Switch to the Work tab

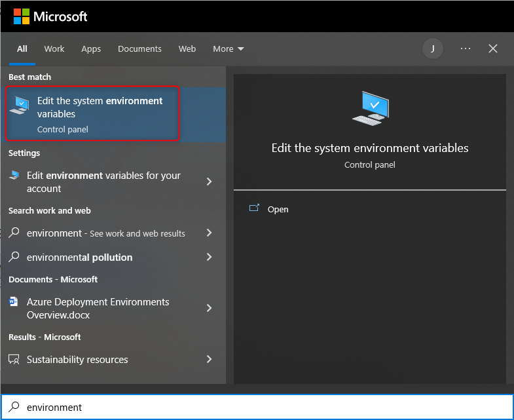point(54,48)
